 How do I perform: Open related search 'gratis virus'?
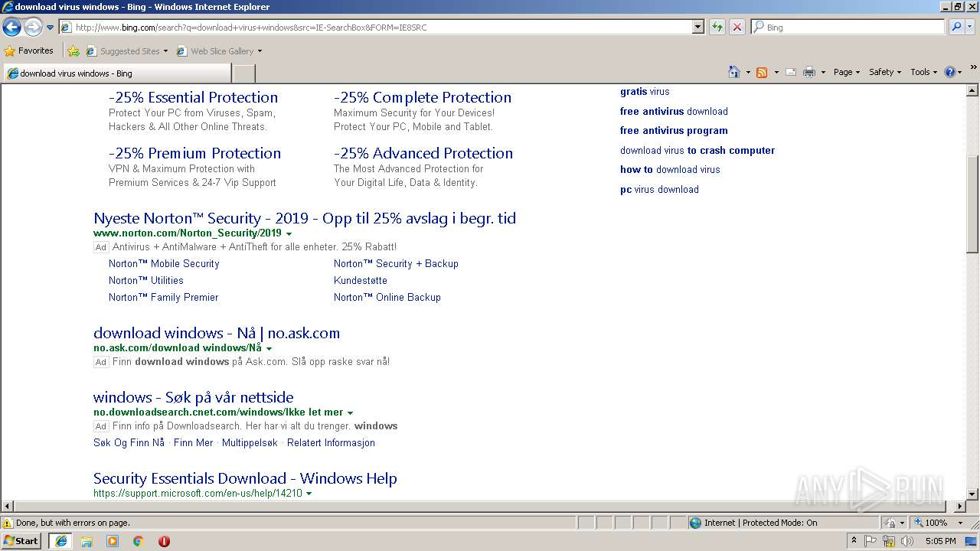click(x=645, y=91)
